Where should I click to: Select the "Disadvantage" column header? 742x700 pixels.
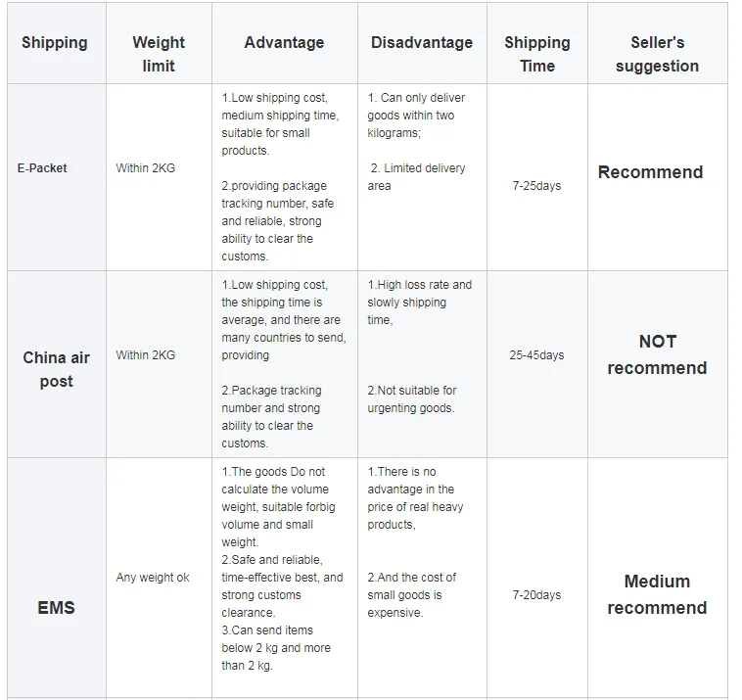(421, 43)
